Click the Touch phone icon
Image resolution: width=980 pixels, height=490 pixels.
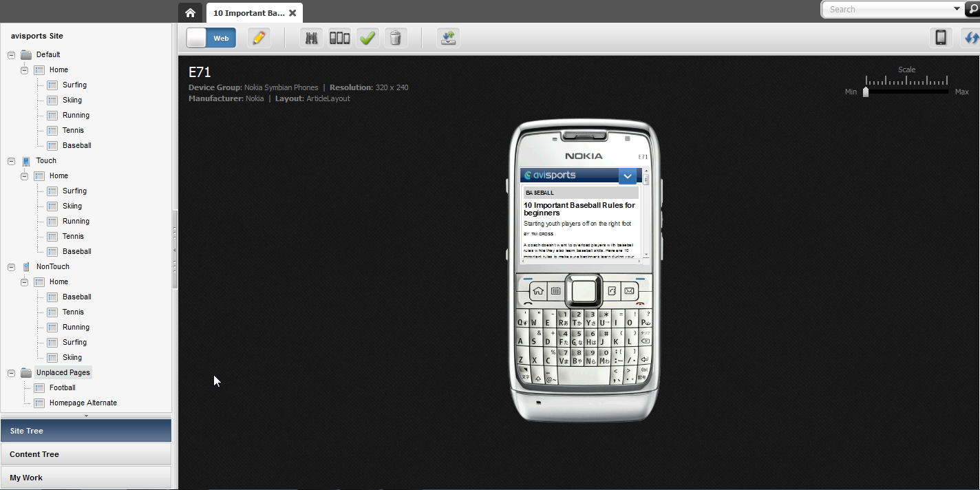coord(26,161)
